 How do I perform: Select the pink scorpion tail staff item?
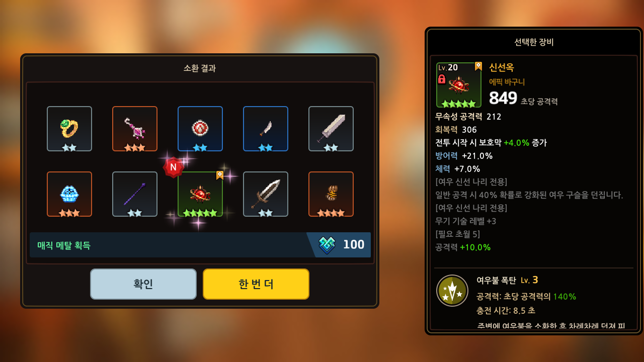point(135,129)
